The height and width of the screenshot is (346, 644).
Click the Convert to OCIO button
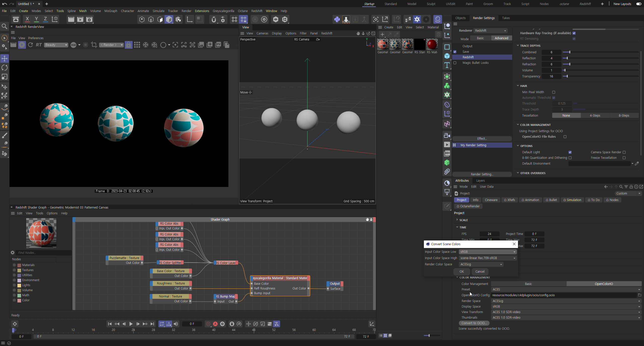tap(474, 323)
